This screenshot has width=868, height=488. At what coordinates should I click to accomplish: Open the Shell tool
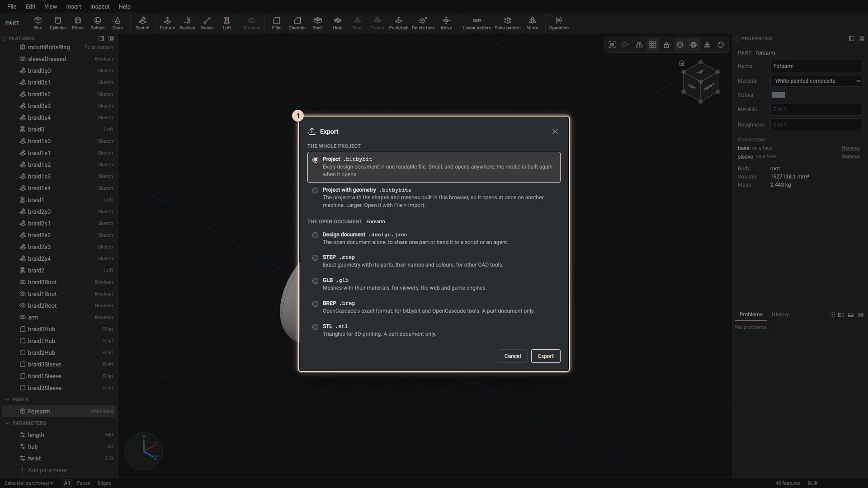[318, 23]
